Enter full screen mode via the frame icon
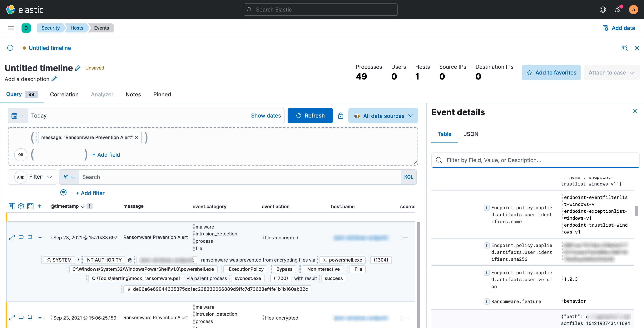 click(30, 206)
